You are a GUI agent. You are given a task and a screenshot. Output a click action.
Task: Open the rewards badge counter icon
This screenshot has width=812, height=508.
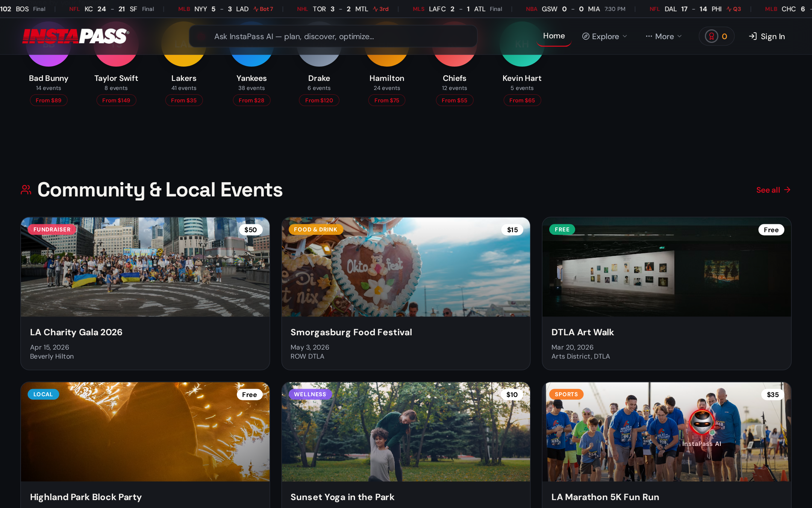pos(711,37)
